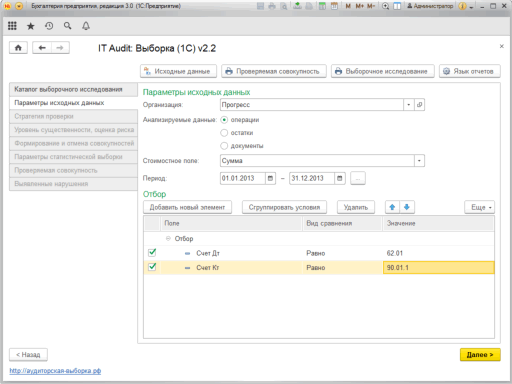Navigate forward with right arrow
The height and width of the screenshot is (384, 512).
coord(60,48)
